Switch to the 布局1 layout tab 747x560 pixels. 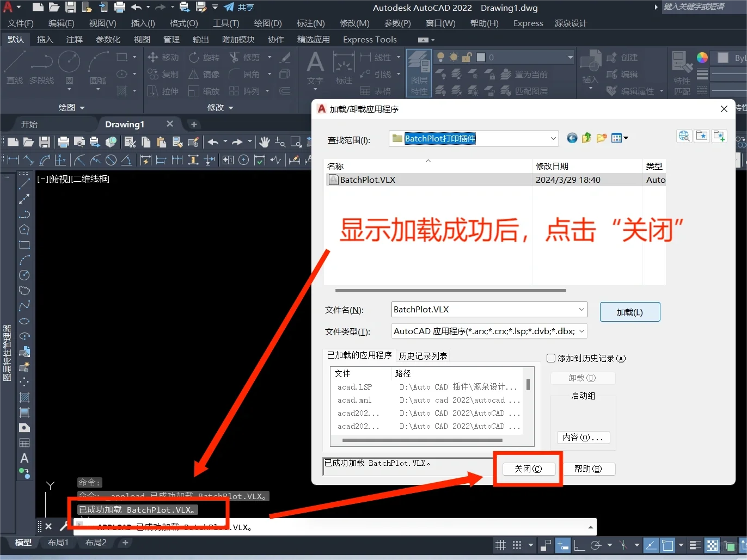(x=58, y=543)
